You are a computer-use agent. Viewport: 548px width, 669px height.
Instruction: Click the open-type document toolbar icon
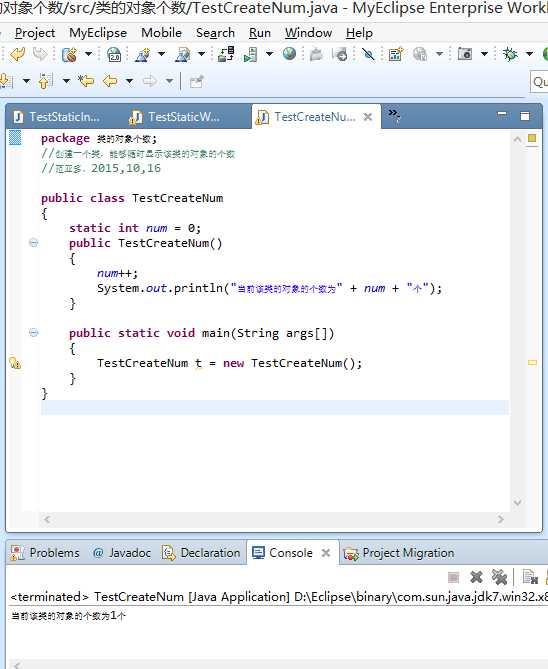(183, 54)
